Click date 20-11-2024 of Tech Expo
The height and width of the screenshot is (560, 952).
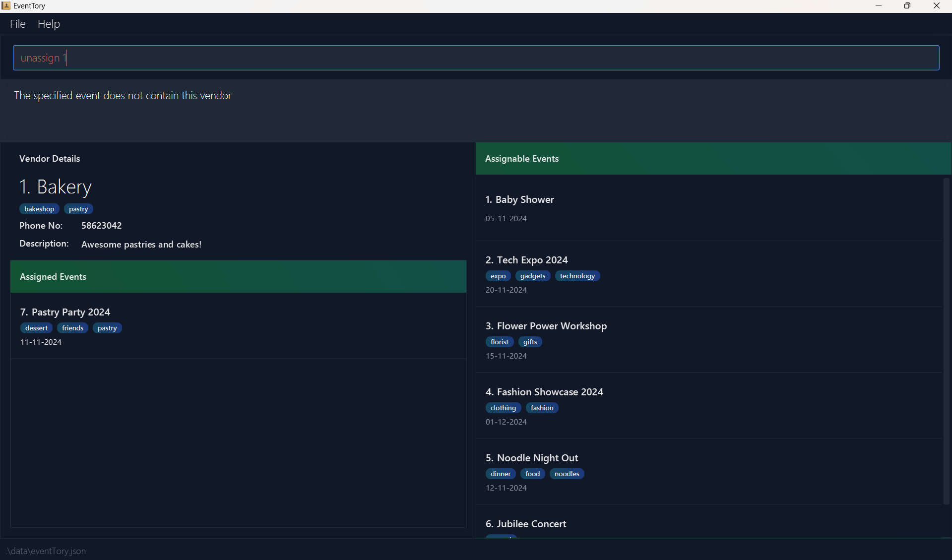tap(506, 290)
